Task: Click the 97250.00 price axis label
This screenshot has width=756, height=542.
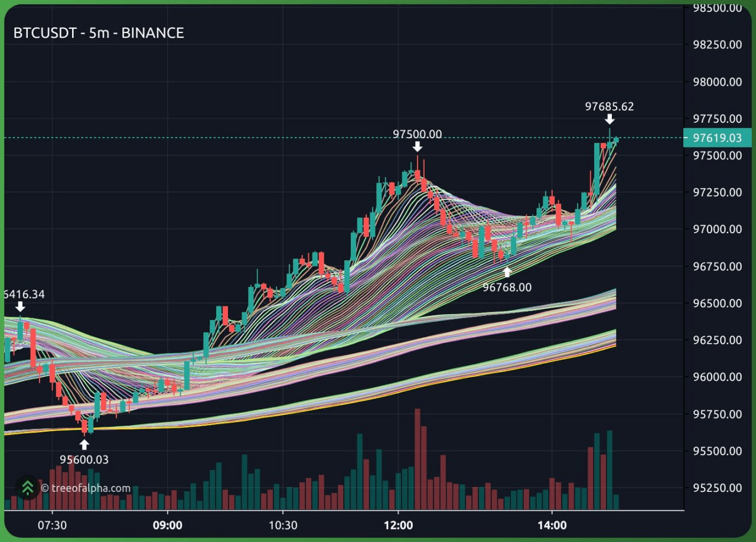Action: (x=717, y=192)
